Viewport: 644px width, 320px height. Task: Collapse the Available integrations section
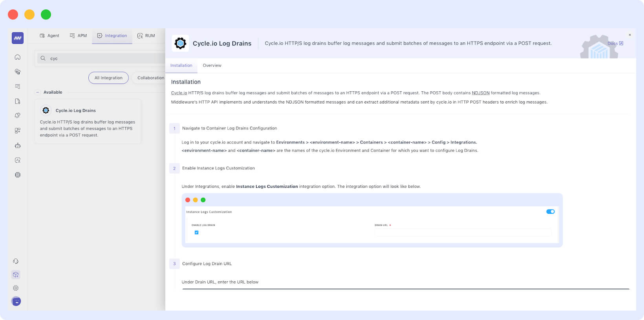pyautogui.click(x=38, y=93)
